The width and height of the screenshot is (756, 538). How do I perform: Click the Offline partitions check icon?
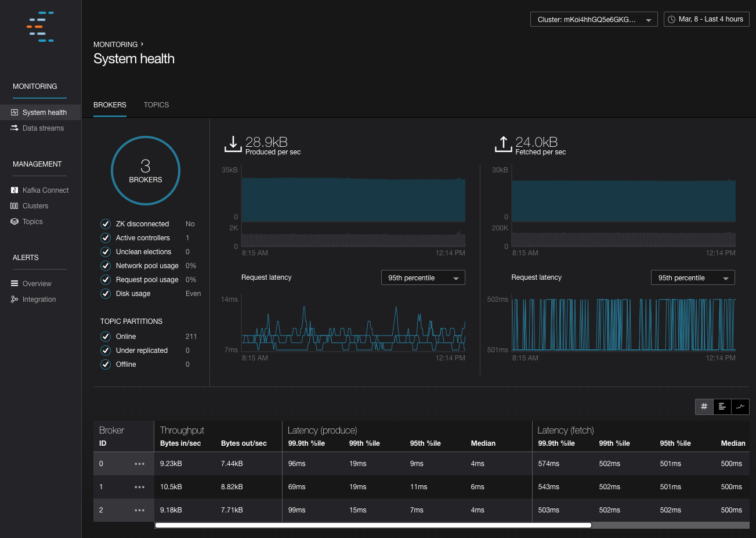[x=106, y=364]
